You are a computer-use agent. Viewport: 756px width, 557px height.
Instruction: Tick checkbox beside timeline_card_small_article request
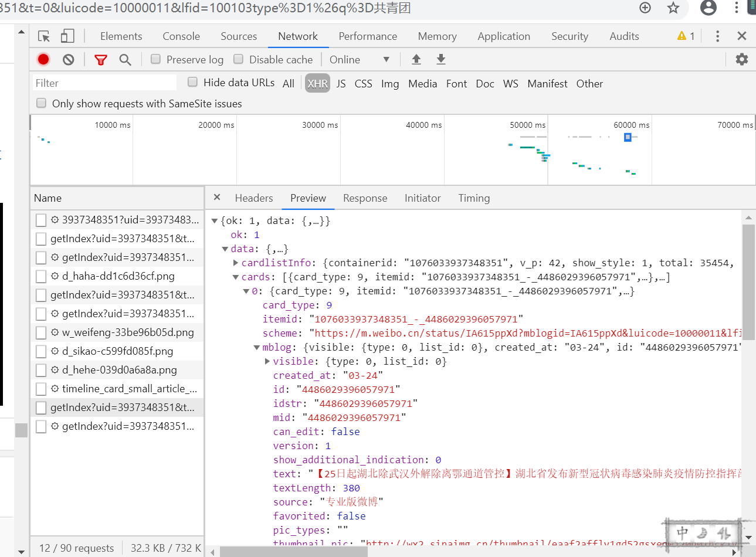(41, 389)
